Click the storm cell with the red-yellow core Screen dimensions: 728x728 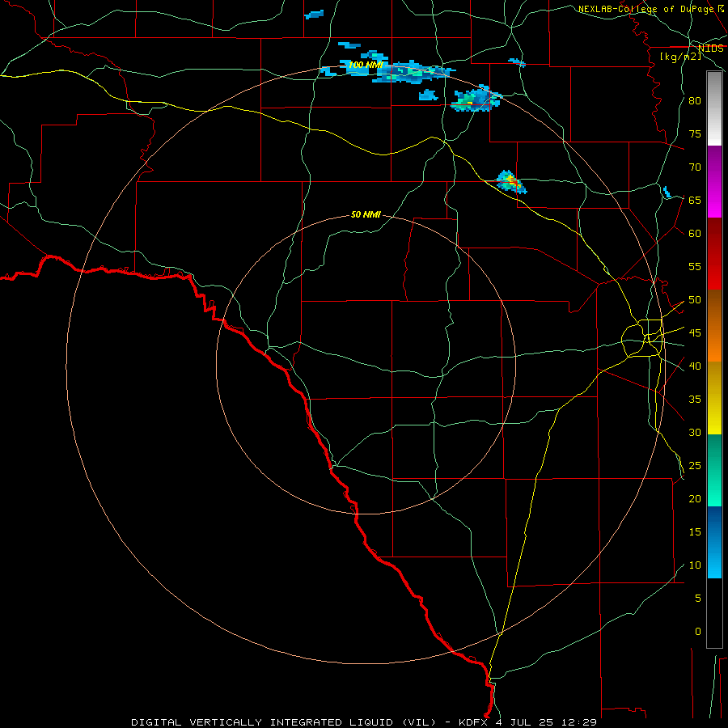[x=510, y=181]
